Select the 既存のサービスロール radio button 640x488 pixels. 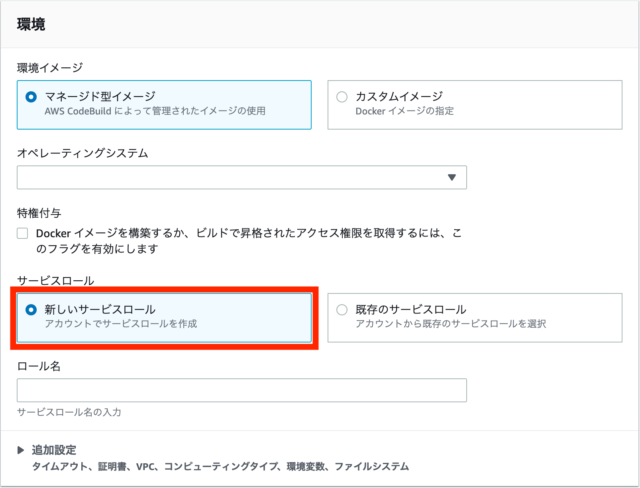pyautogui.click(x=342, y=310)
